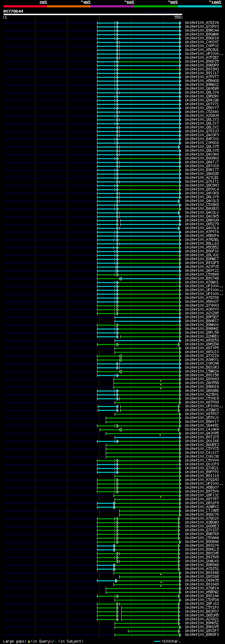Select the AV779644 query label
This screenshot has height=644, width=225.
[13, 11]
